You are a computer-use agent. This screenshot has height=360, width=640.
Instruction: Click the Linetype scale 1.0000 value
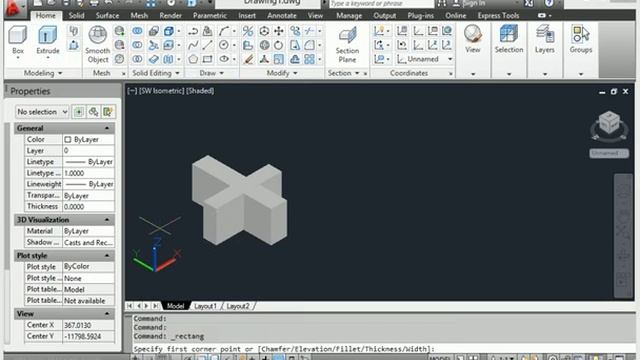click(x=89, y=173)
